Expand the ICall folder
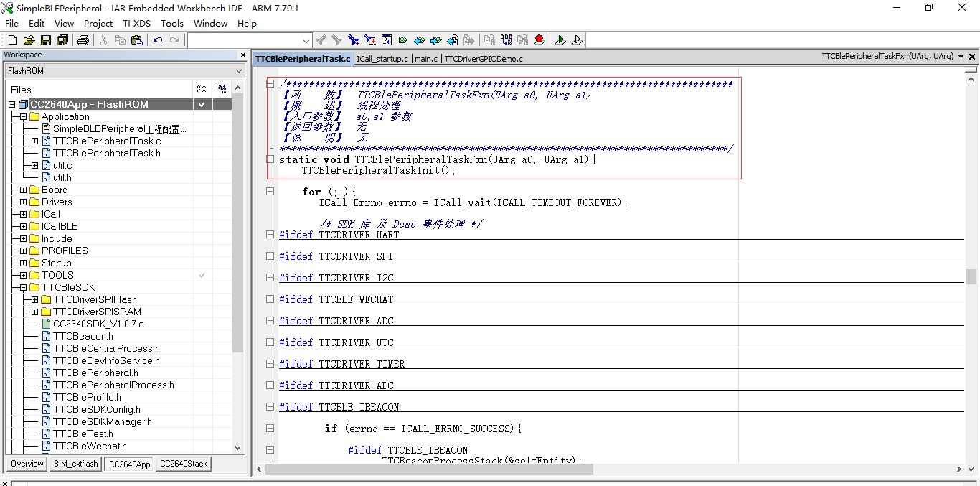Image resolution: width=980 pixels, height=486 pixels. 23,214
